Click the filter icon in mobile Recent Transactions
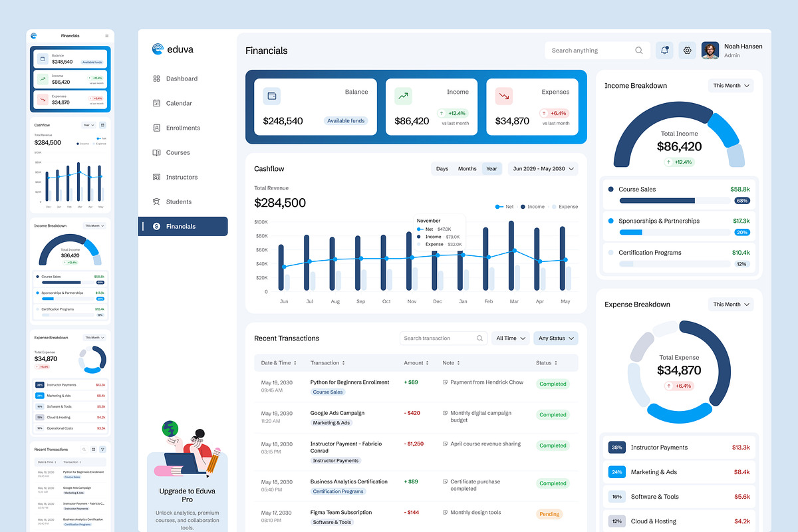 tap(102, 450)
